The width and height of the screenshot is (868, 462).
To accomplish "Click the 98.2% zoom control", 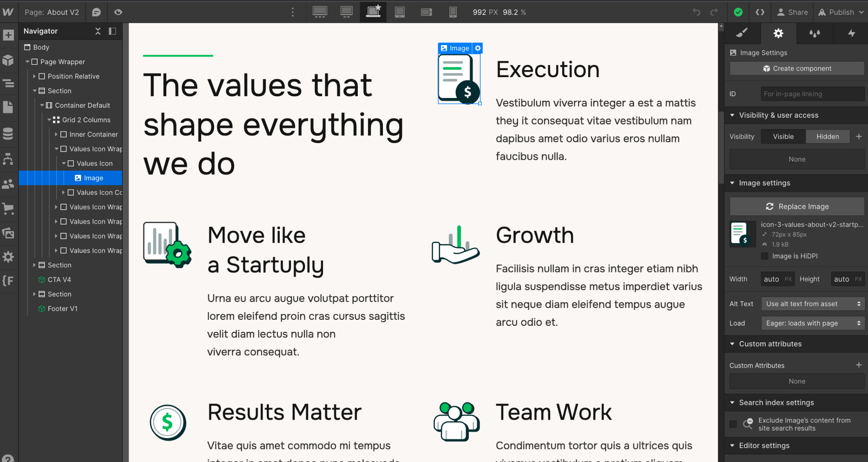I will click(x=514, y=13).
